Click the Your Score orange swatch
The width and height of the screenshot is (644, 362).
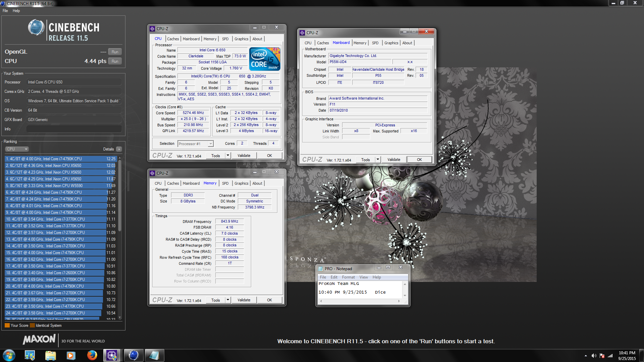[7, 325]
